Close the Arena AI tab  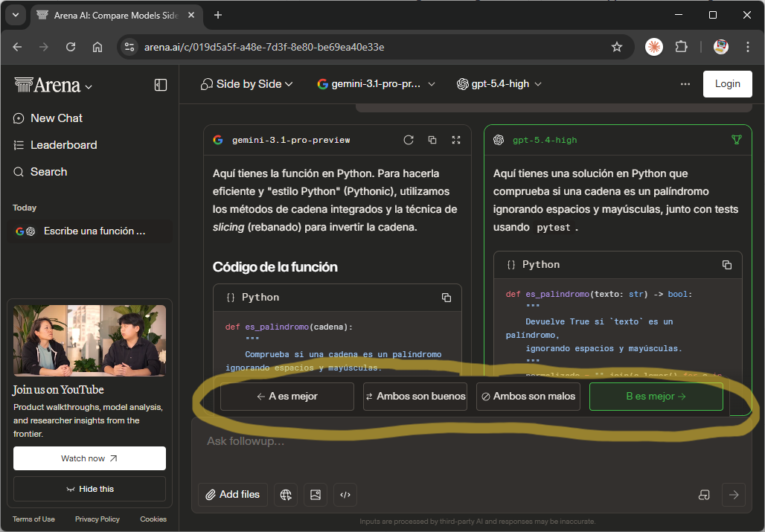[191, 15]
